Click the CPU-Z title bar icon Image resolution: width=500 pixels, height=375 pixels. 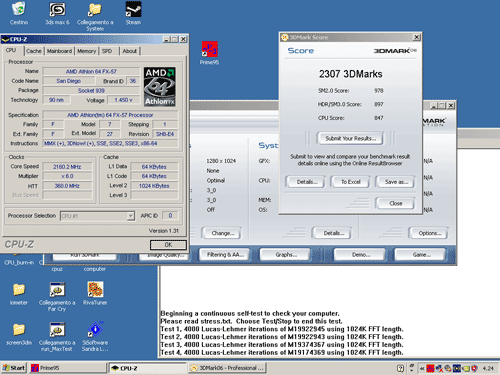pos(5,39)
